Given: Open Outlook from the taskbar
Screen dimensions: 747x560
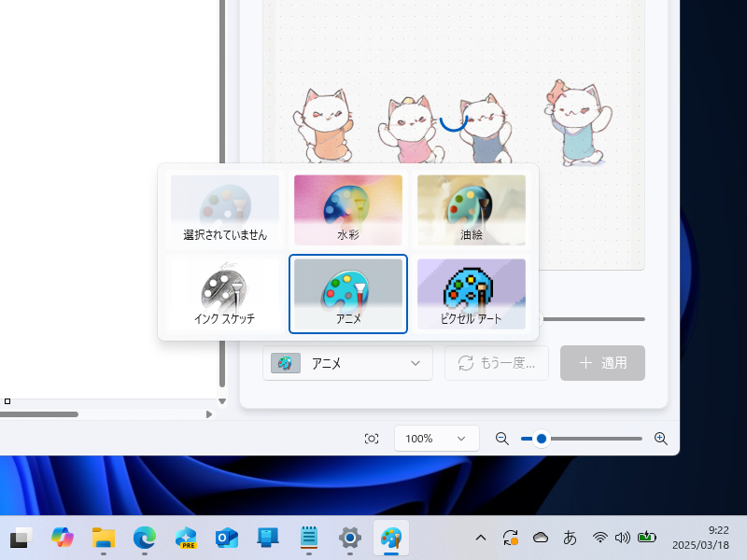Looking at the screenshot, I should tap(226, 538).
